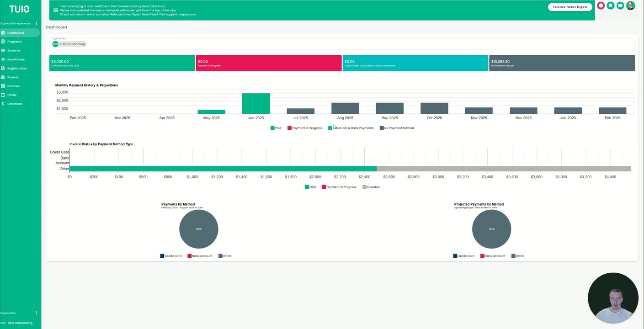Click the Students graduation cap icon
This screenshot has height=329, width=644.
click(x=3, y=51)
